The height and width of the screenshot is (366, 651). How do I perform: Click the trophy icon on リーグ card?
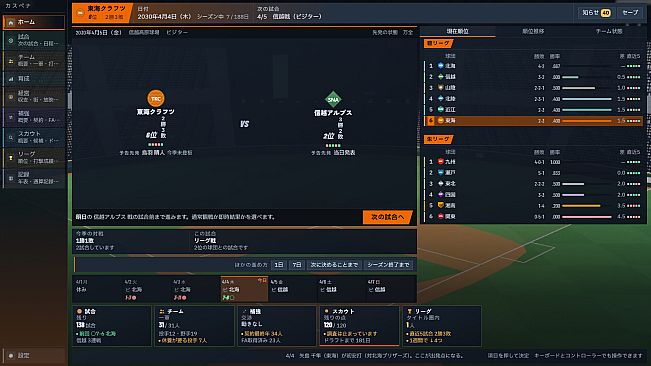(x=409, y=311)
